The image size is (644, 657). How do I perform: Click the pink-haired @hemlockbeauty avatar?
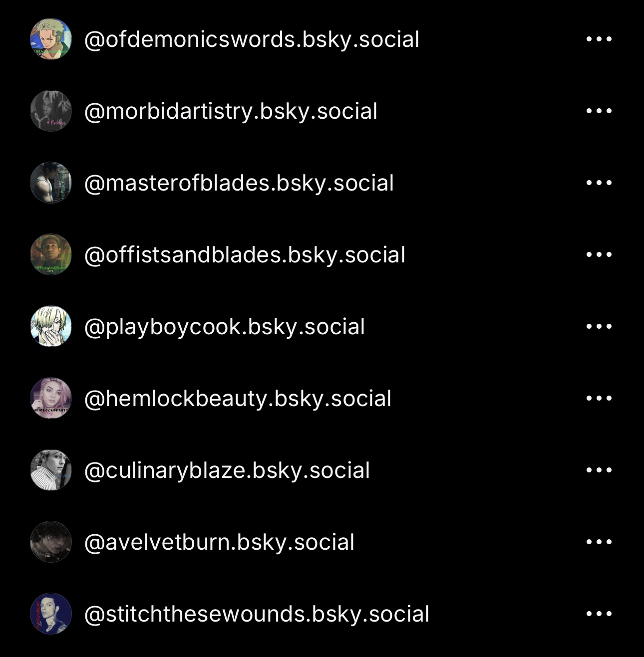51,398
